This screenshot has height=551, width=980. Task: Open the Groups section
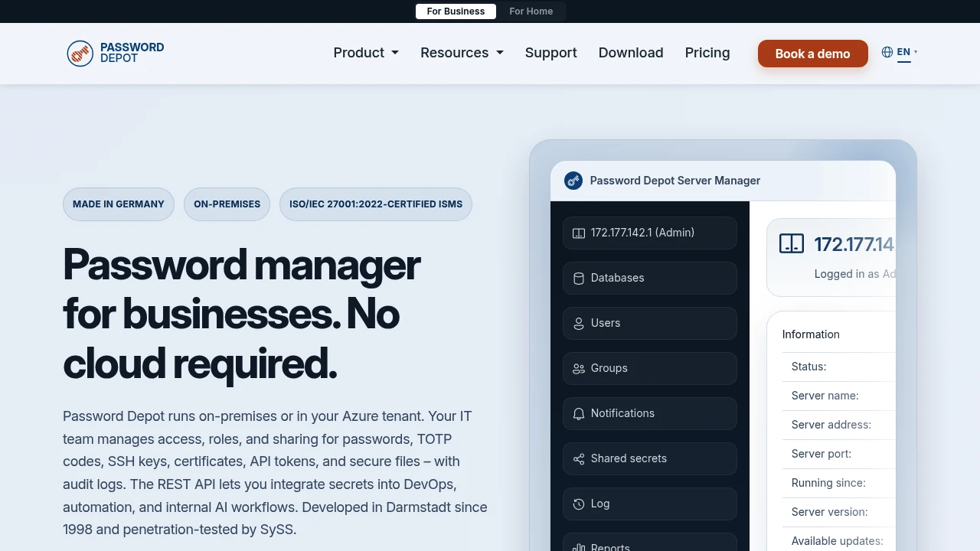(650, 368)
